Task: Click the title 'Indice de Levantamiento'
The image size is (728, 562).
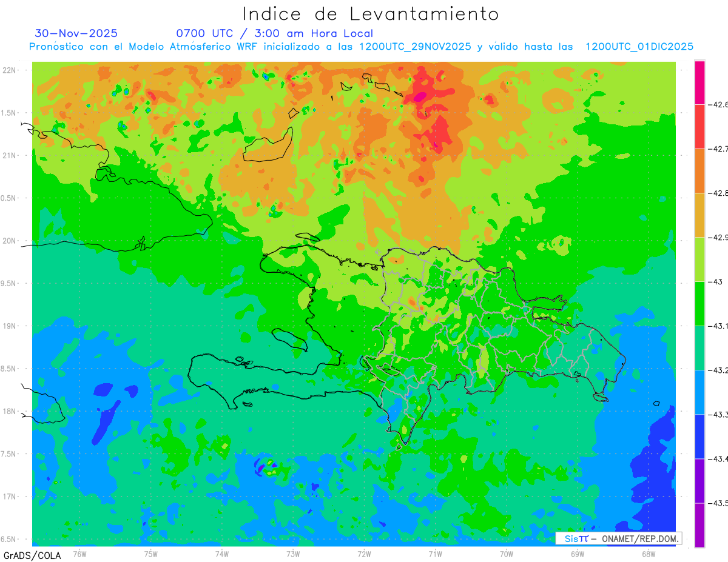Action: tap(371, 14)
